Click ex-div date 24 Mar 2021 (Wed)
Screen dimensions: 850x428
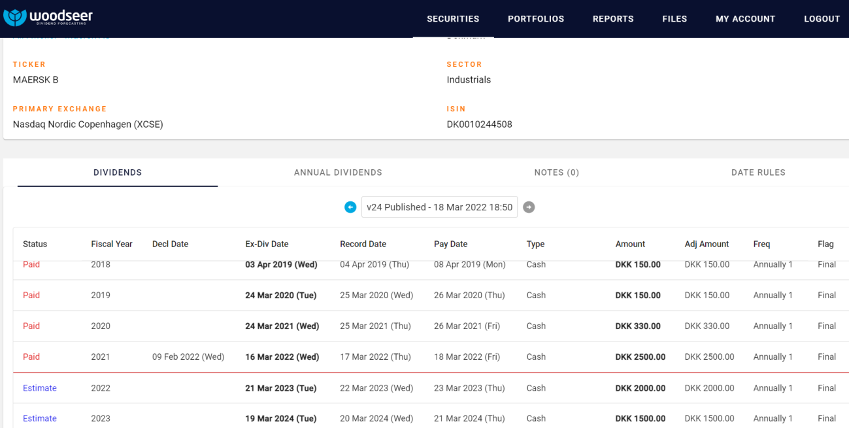(282, 326)
